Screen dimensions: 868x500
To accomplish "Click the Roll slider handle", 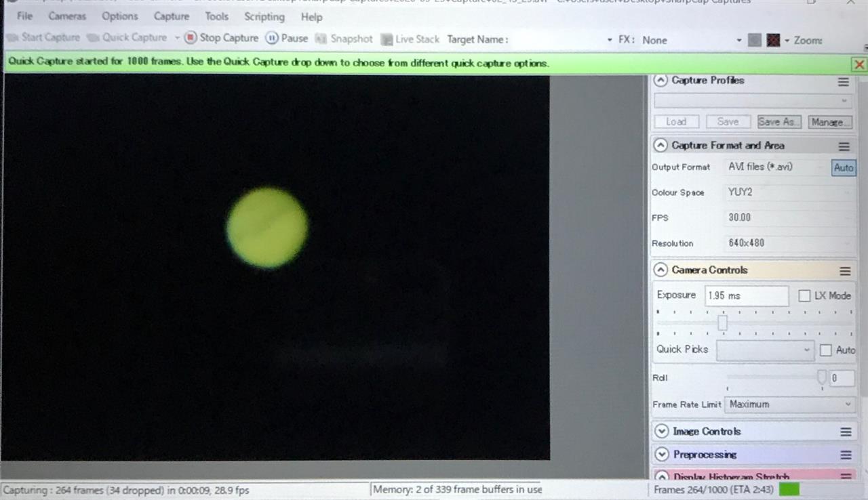I will [822, 378].
